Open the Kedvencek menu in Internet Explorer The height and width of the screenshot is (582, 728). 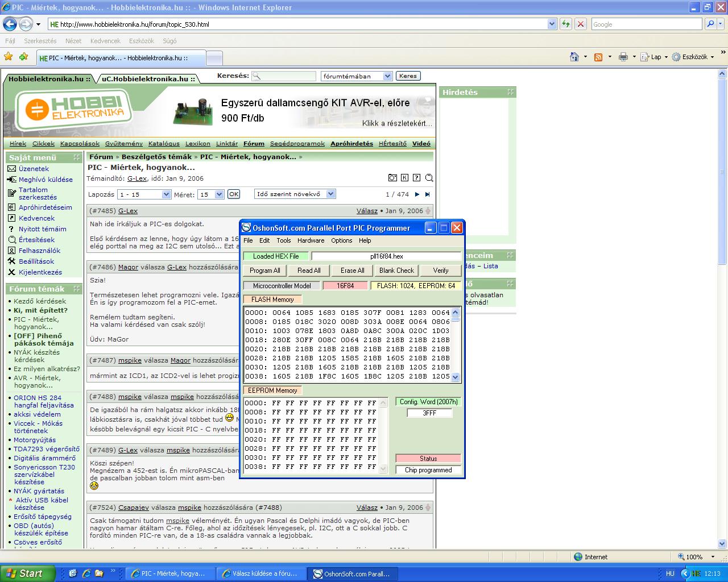coord(105,41)
